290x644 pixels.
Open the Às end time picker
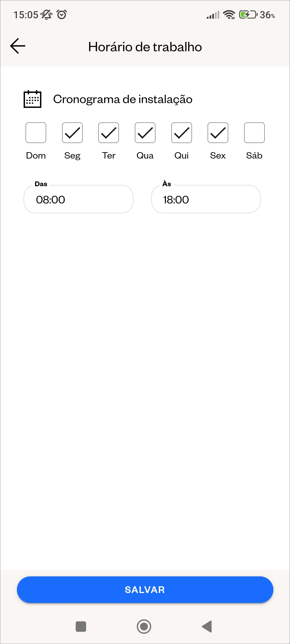pos(206,199)
